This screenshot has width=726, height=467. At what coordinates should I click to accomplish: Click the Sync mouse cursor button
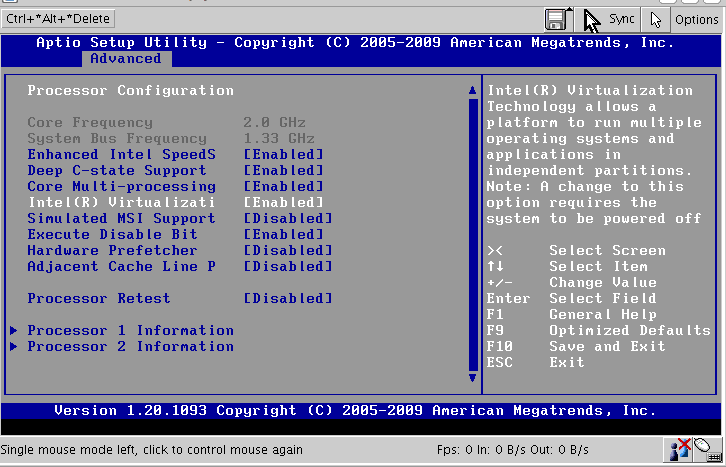pyautogui.click(x=609, y=19)
